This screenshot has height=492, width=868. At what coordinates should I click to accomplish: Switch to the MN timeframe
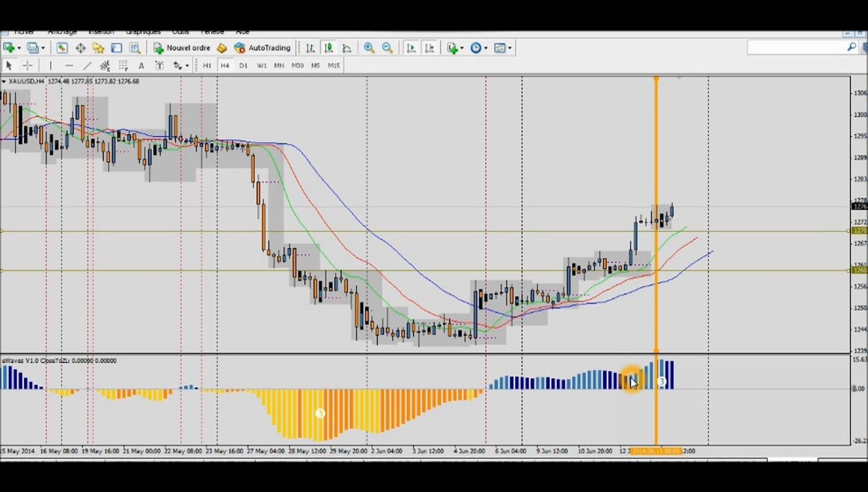(x=279, y=66)
